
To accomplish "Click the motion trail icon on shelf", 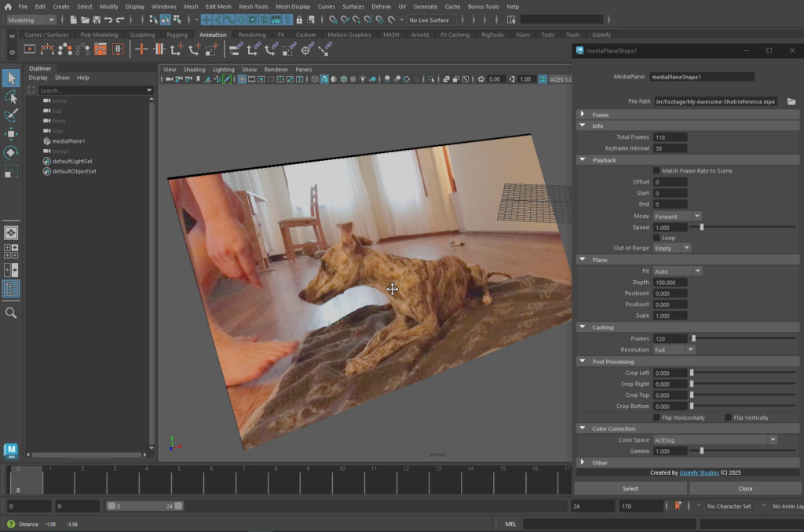I will pos(47,49).
